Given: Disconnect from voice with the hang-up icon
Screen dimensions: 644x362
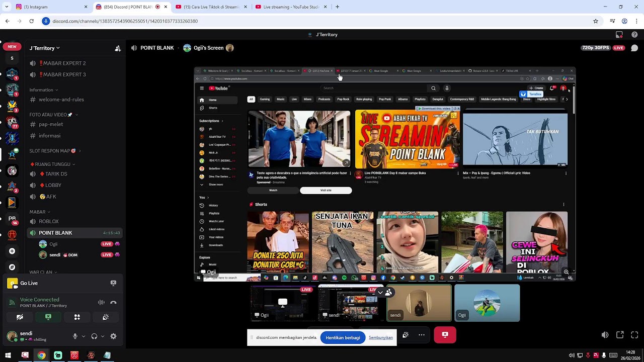Looking at the screenshot, I should click(x=113, y=302).
